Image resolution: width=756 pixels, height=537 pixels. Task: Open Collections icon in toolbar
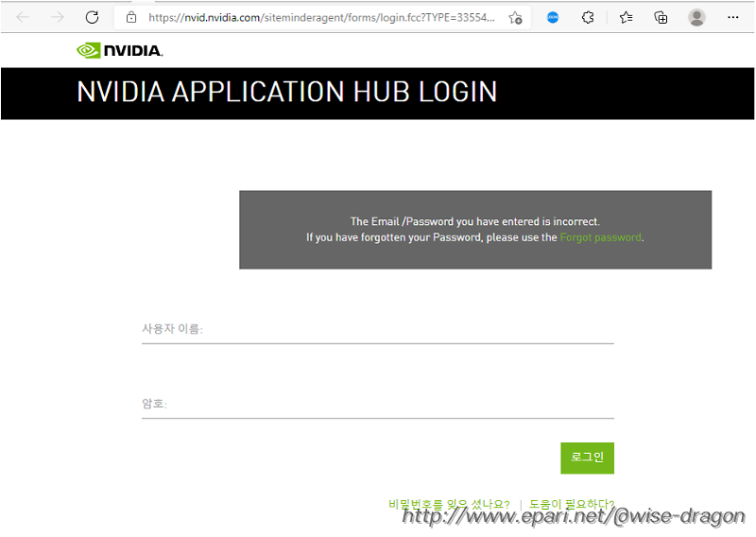[661, 18]
